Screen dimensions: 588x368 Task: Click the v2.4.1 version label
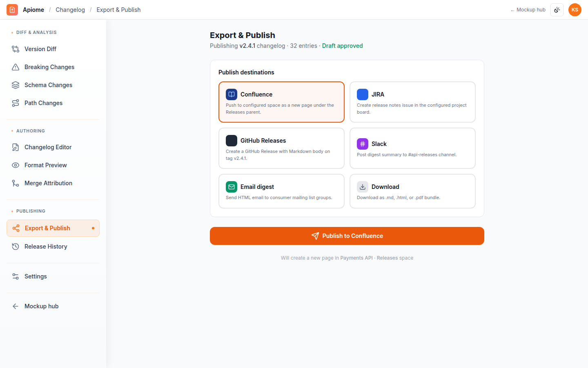point(247,46)
